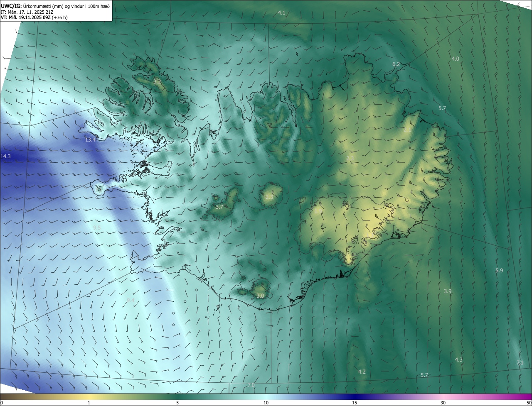Click the 50 tick on the colour scale
This screenshot has width=532, height=406.
click(x=529, y=403)
